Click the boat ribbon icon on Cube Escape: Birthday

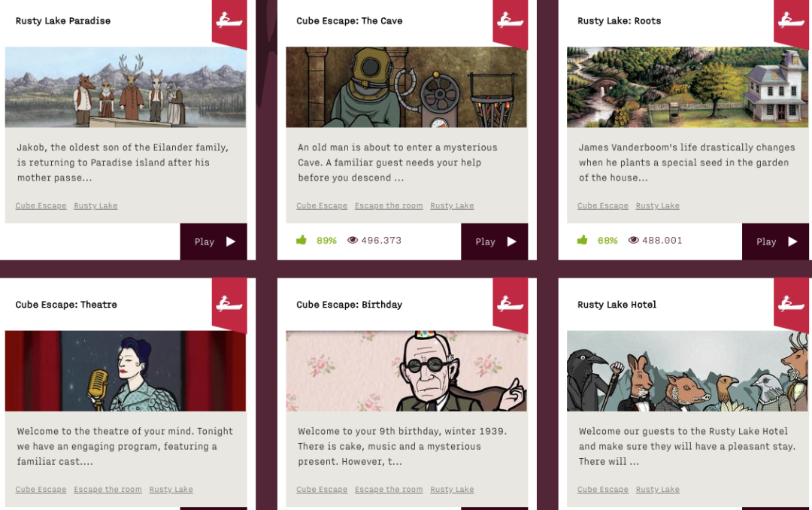(x=510, y=304)
